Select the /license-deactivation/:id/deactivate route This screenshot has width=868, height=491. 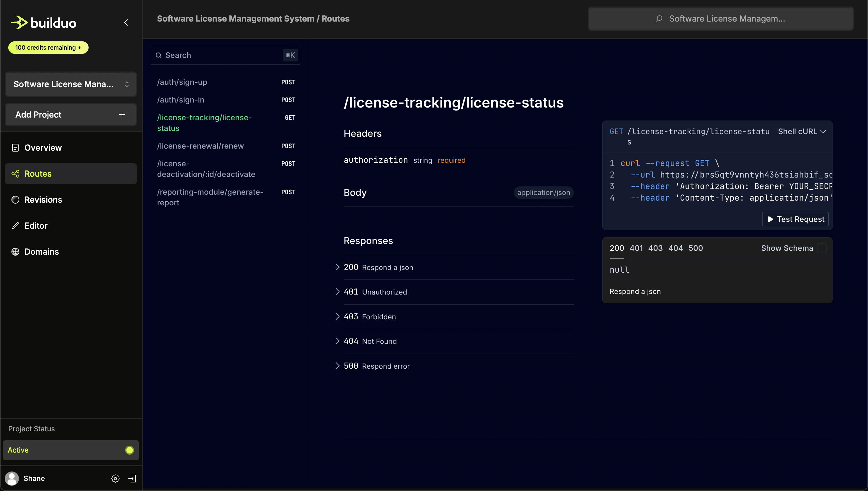pyautogui.click(x=226, y=169)
